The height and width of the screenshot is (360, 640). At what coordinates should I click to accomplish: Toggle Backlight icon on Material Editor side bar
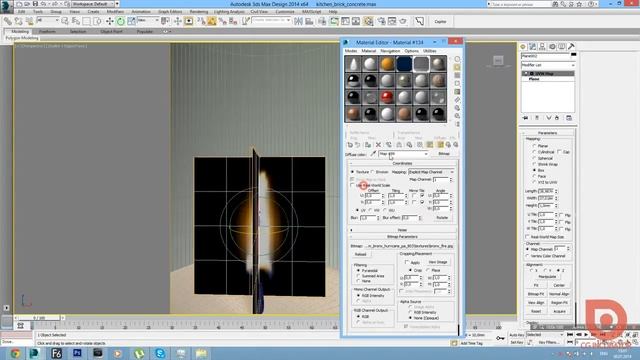click(457, 67)
